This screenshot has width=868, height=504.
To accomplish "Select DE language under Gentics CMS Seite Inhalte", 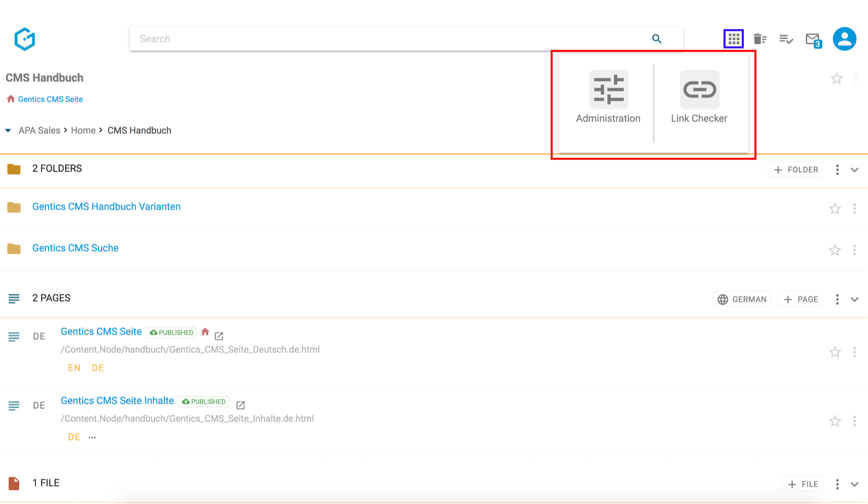I will 74,437.
